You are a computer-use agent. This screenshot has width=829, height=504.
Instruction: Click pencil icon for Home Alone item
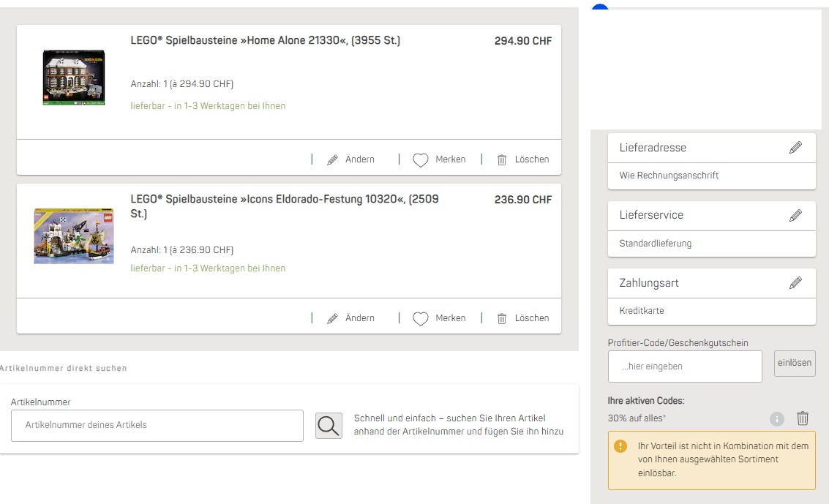point(332,159)
